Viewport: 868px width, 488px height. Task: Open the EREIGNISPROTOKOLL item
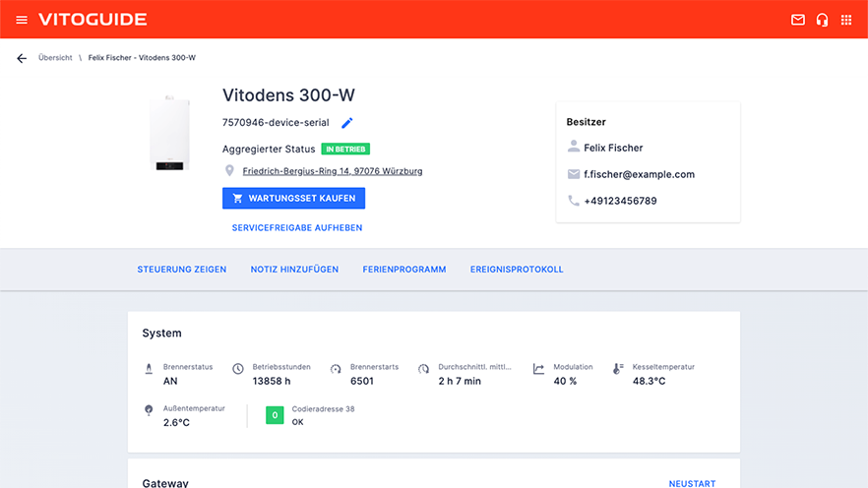point(517,270)
